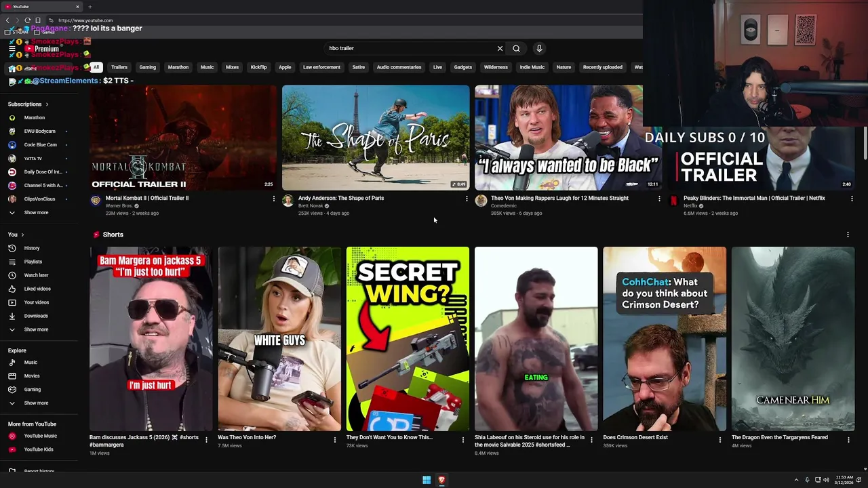Open options menu for Theo Von rappers video
The width and height of the screenshot is (868, 488).
tap(659, 199)
